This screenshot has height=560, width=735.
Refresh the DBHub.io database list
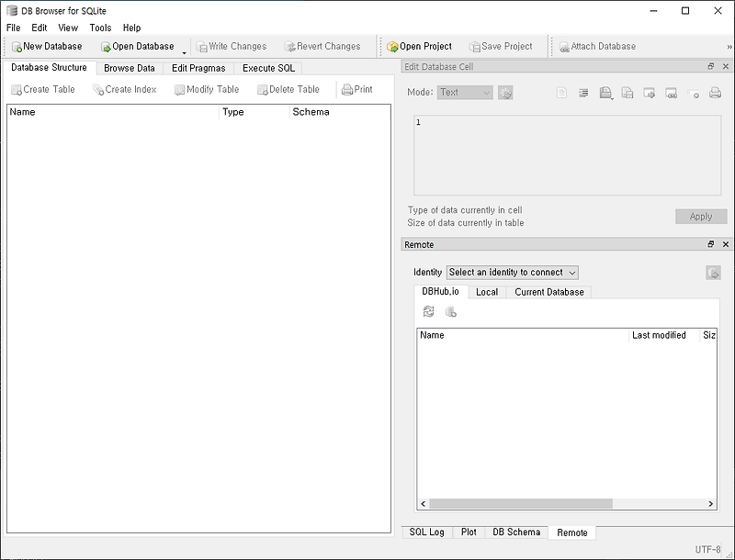click(428, 311)
